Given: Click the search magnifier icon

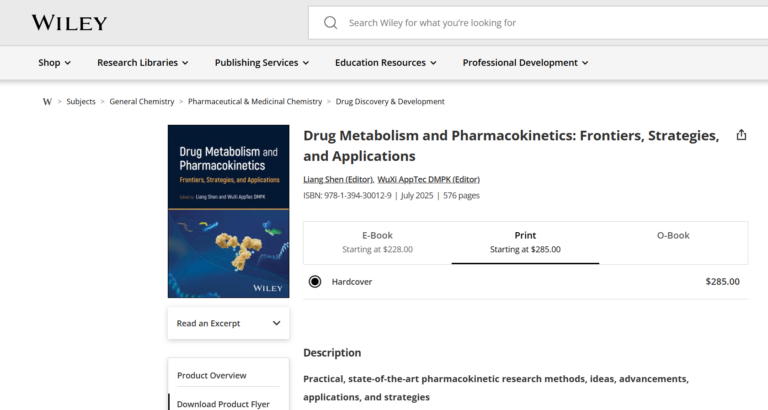Looking at the screenshot, I should [331, 23].
